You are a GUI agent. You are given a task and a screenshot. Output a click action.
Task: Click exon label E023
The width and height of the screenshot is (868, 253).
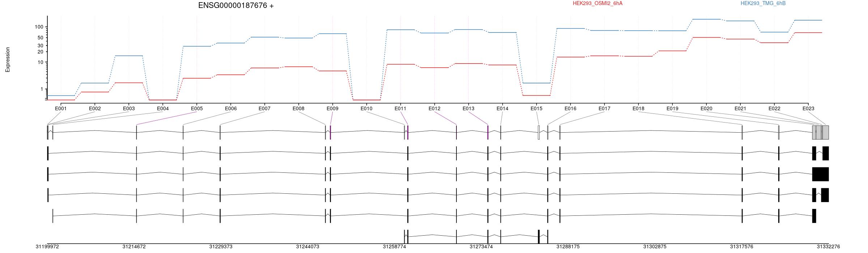(x=808, y=108)
